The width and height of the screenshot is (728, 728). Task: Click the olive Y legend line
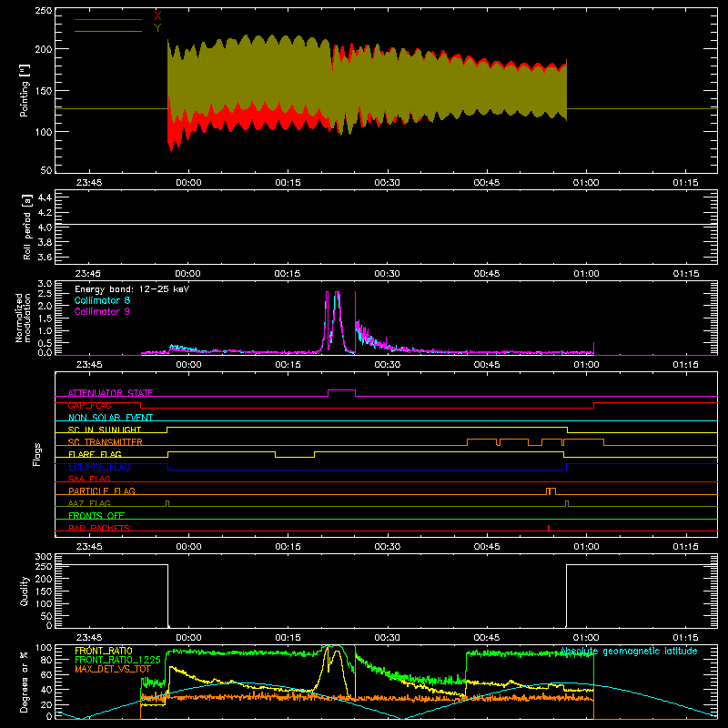pyautogui.click(x=107, y=31)
